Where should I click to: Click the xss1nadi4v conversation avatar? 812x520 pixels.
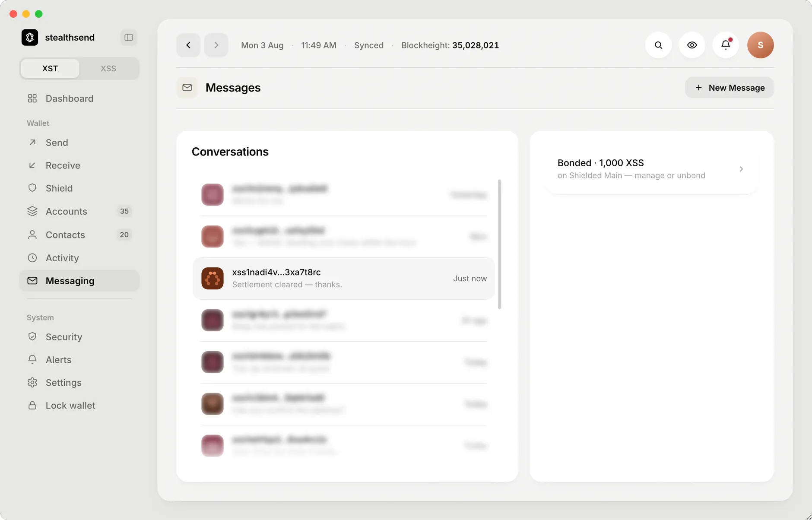(x=213, y=279)
